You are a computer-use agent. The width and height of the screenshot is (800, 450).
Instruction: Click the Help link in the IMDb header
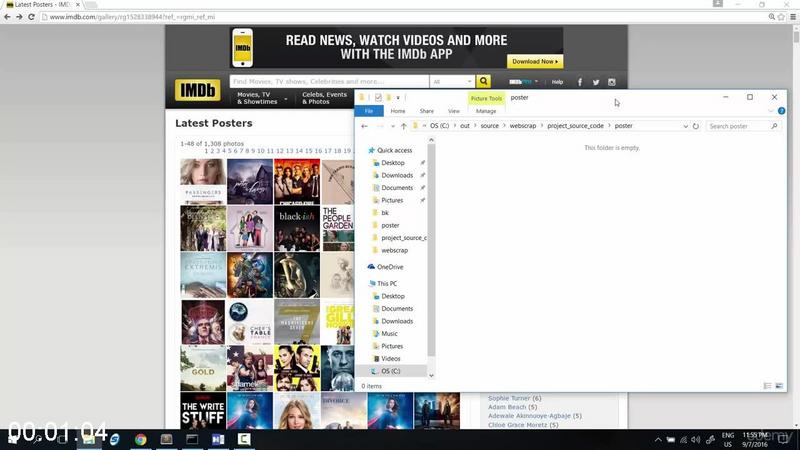(x=557, y=82)
